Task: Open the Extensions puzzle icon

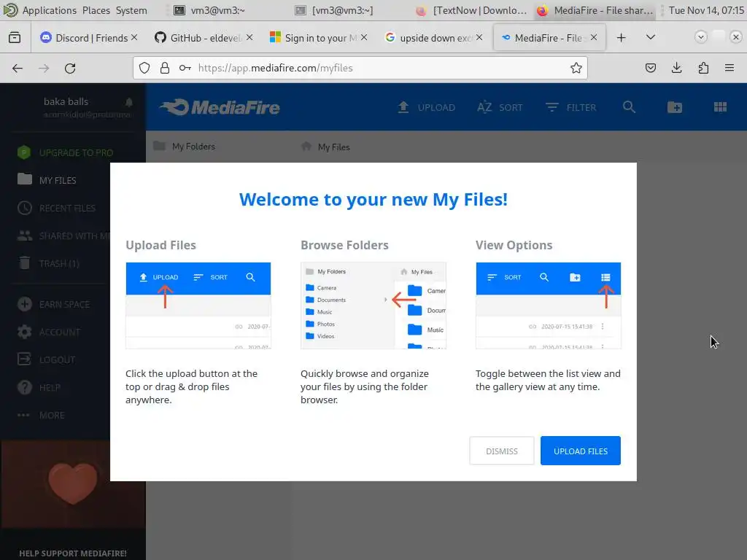Action: pos(703,68)
